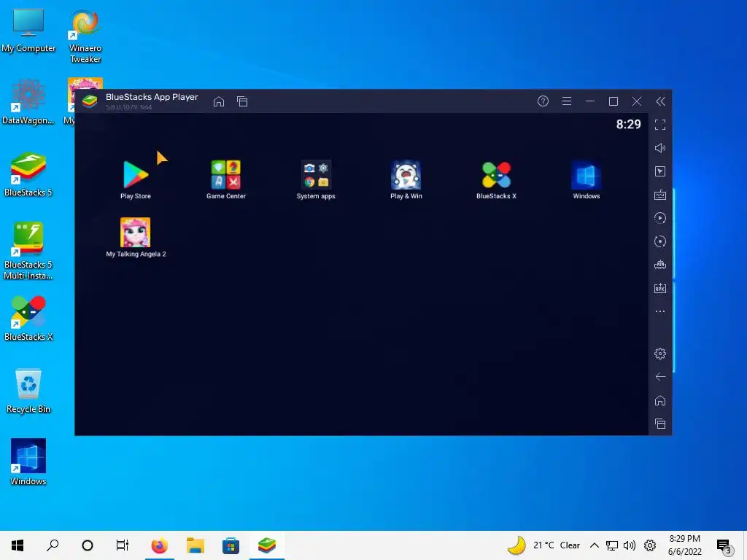Viewport: 747px width, 560px height.
Task: Show hidden system tray icons
Action: [594, 545]
